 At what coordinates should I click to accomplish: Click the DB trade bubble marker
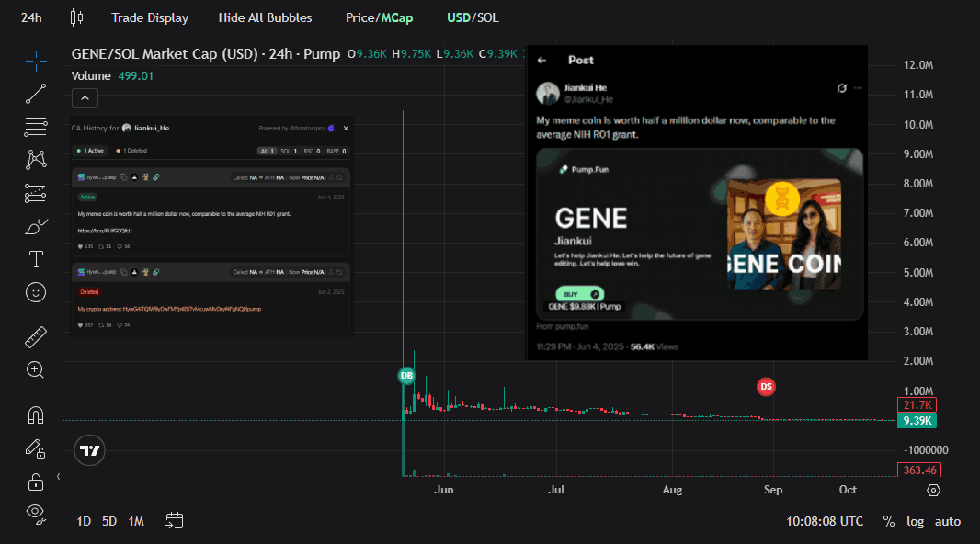(406, 375)
